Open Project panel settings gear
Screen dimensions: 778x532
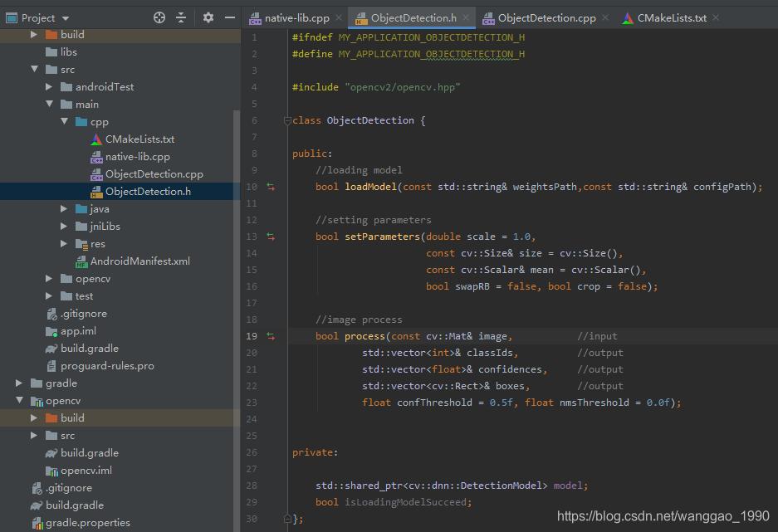point(208,18)
